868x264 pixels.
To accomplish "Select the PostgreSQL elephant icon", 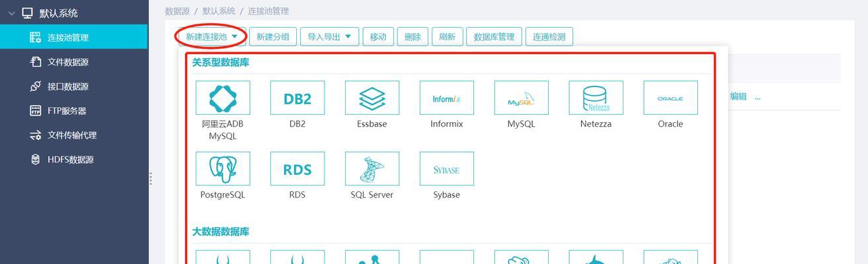I will [223, 168].
